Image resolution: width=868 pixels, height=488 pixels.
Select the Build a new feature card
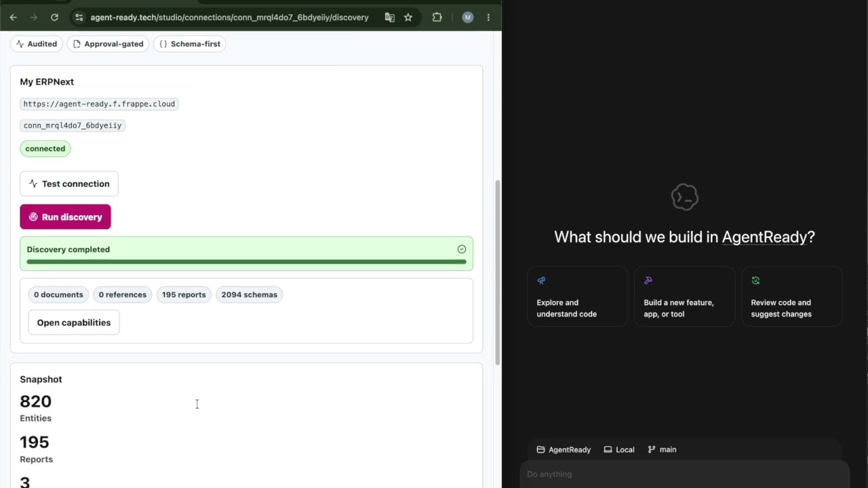[x=684, y=297]
